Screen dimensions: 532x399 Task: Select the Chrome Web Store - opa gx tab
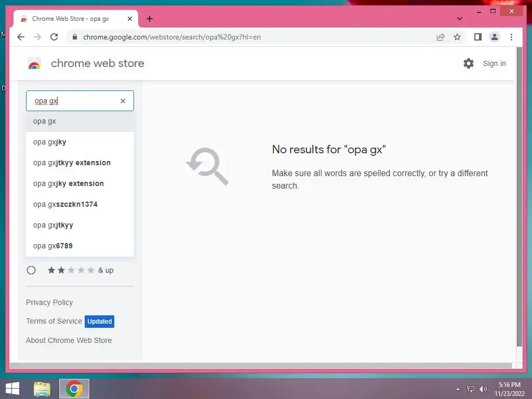pyautogui.click(x=75, y=19)
